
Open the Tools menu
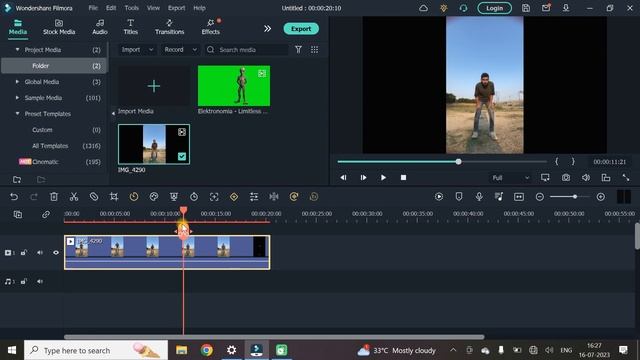[x=131, y=8]
